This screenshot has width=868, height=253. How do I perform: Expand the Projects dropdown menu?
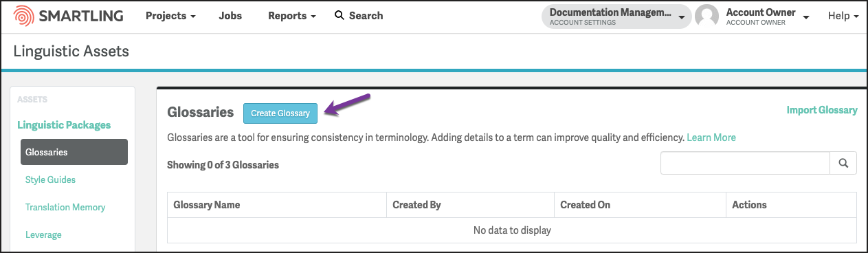click(170, 16)
